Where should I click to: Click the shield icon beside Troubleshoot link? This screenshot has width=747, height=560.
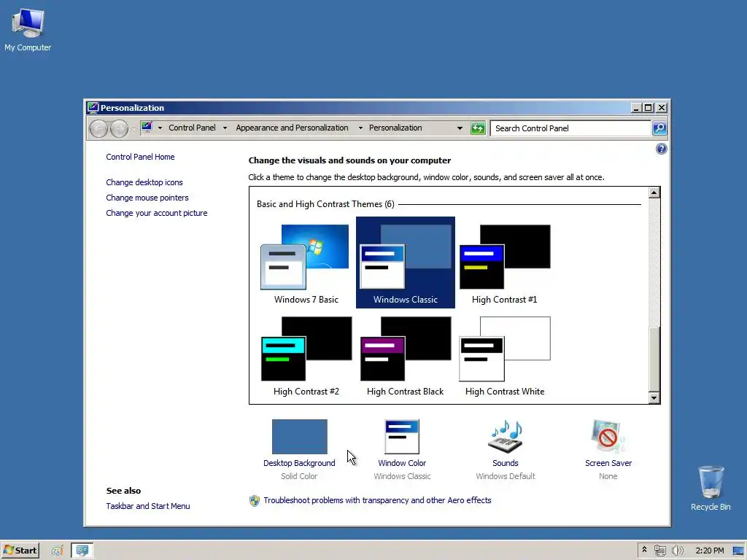tap(255, 500)
